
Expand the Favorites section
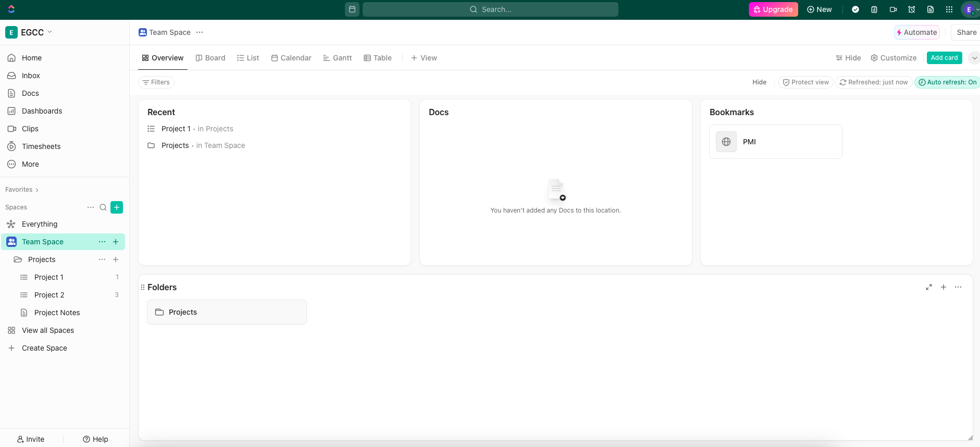click(x=22, y=190)
